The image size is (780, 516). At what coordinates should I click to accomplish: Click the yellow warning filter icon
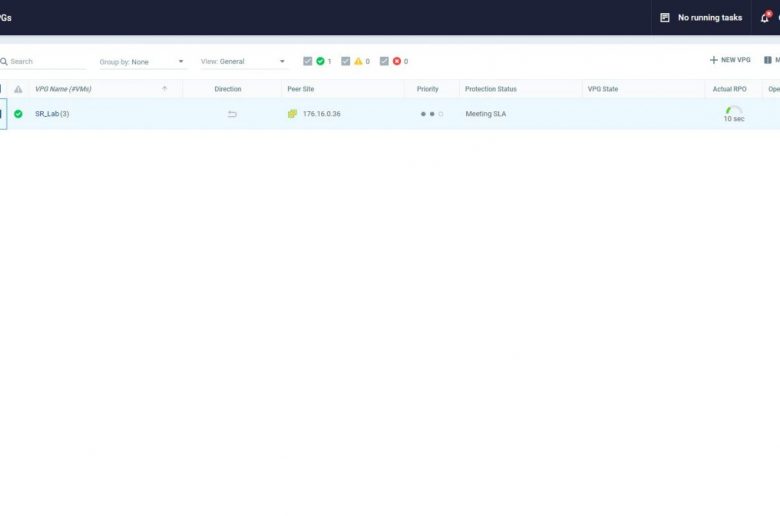(358, 61)
